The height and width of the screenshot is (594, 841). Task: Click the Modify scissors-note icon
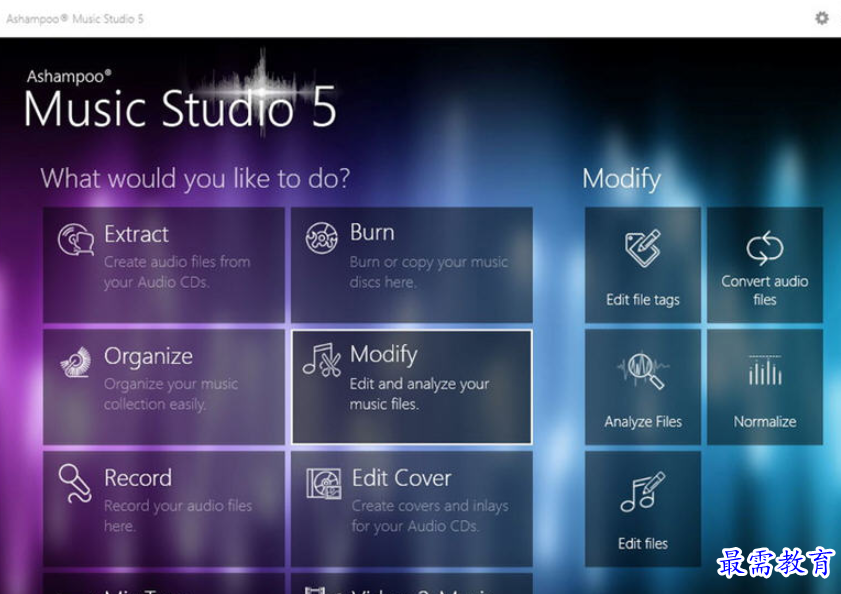322,360
